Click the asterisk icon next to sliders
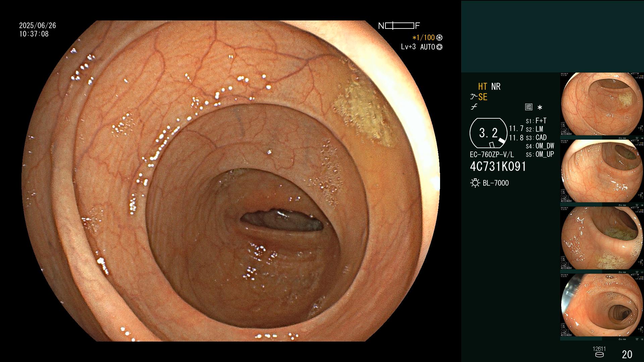The width and height of the screenshot is (644, 362). tap(540, 107)
